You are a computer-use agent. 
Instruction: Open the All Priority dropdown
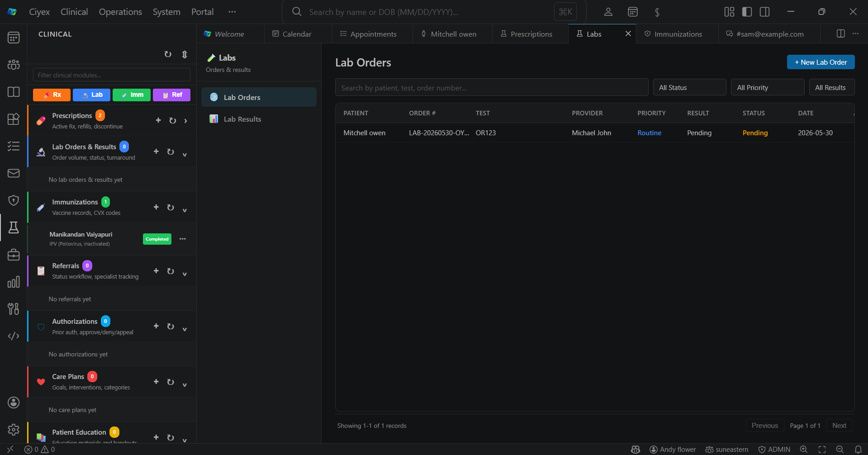pos(768,87)
